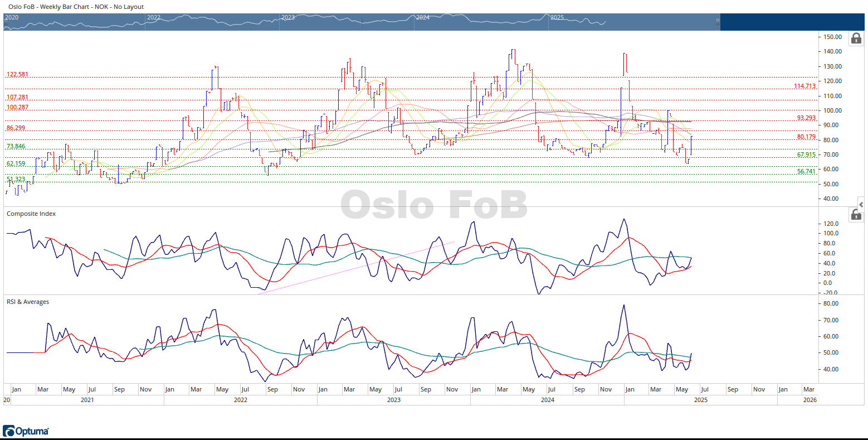
Task: Click the 2025 year on the date axis
Action: (x=701, y=400)
